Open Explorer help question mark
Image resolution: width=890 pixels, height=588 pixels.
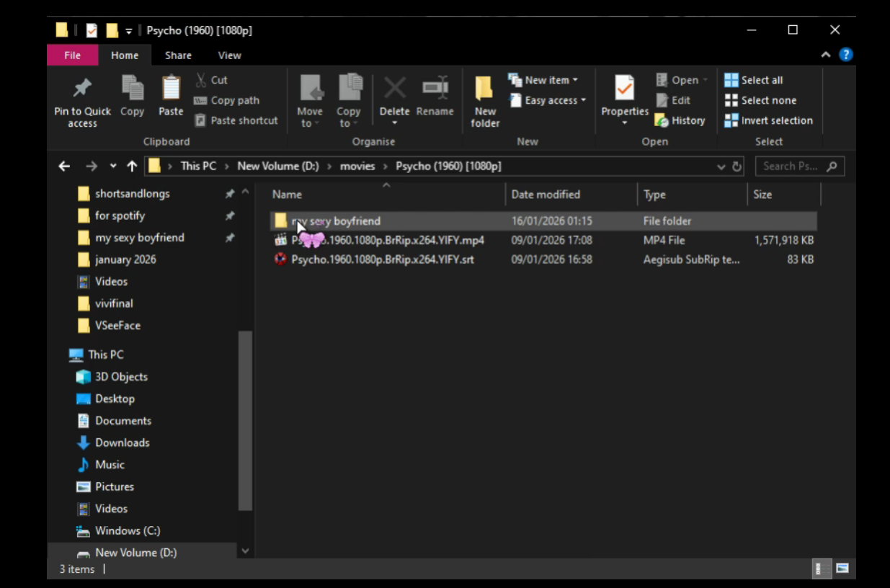point(846,55)
